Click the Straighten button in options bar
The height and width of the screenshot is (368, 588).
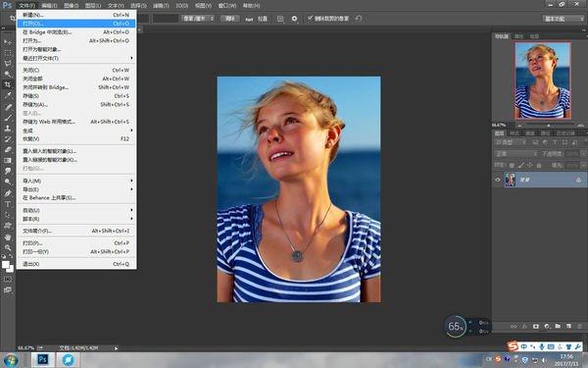click(257, 19)
